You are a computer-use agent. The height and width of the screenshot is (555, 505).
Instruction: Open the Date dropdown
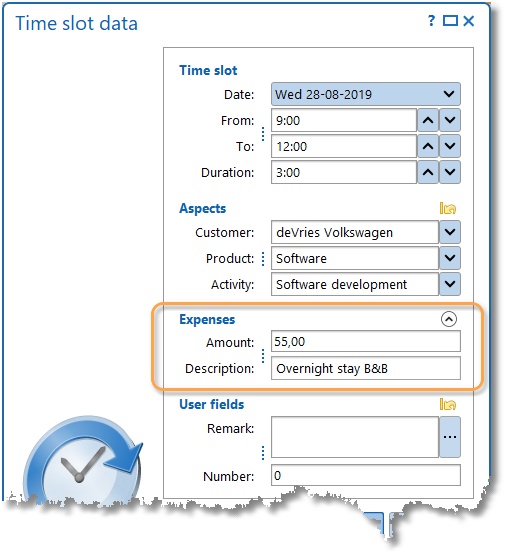[449, 94]
